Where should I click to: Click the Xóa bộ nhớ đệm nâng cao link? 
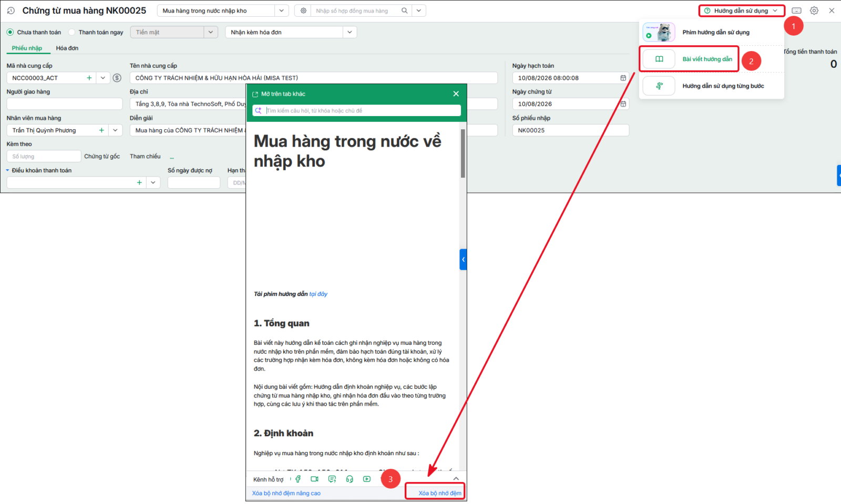tap(286, 493)
